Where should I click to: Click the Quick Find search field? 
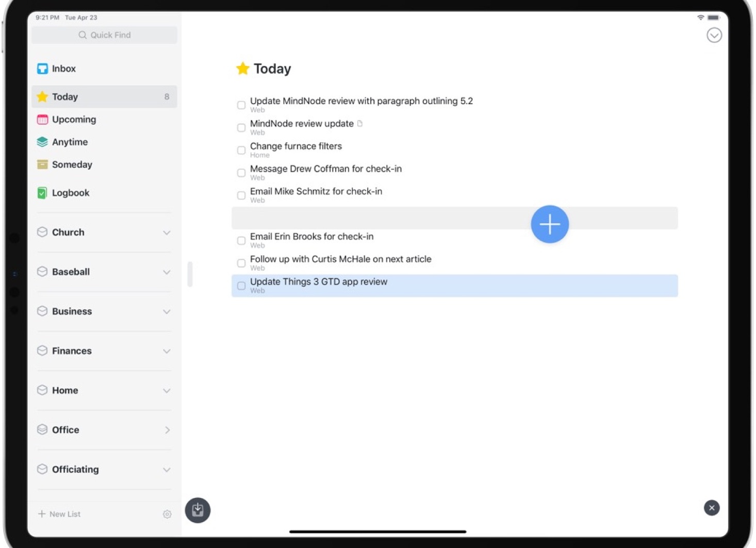(x=104, y=35)
